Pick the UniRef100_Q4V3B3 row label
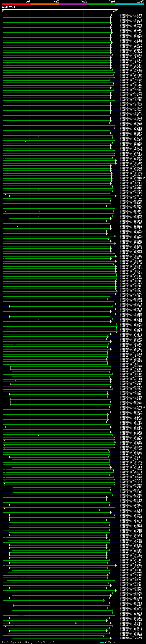 [x=131, y=585]
